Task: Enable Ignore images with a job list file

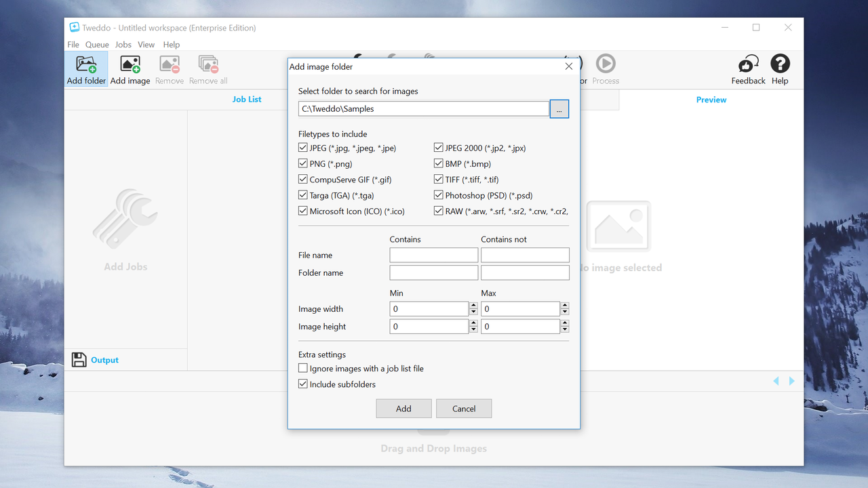Action: tap(303, 369)
